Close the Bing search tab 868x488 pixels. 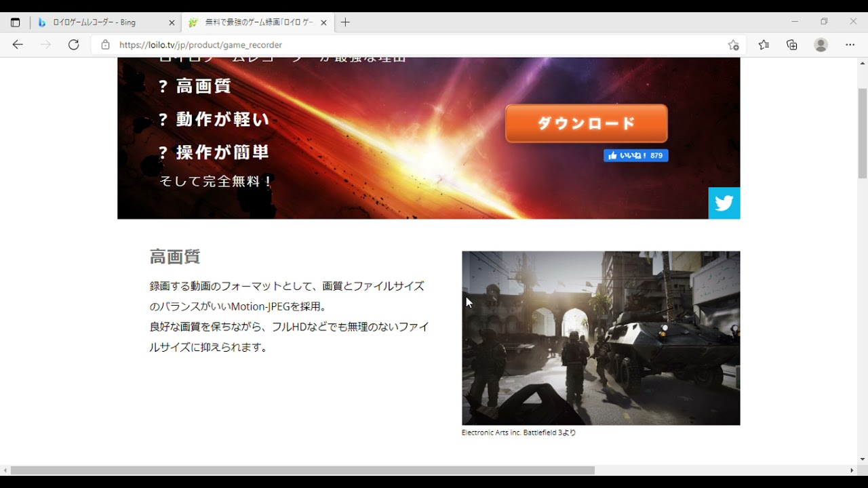tap(172, 22)
